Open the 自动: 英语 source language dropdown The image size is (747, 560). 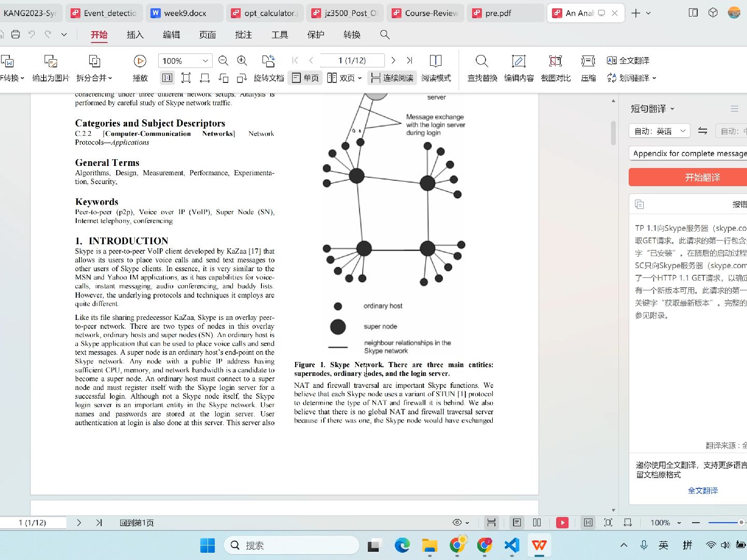tap(659, 131)
